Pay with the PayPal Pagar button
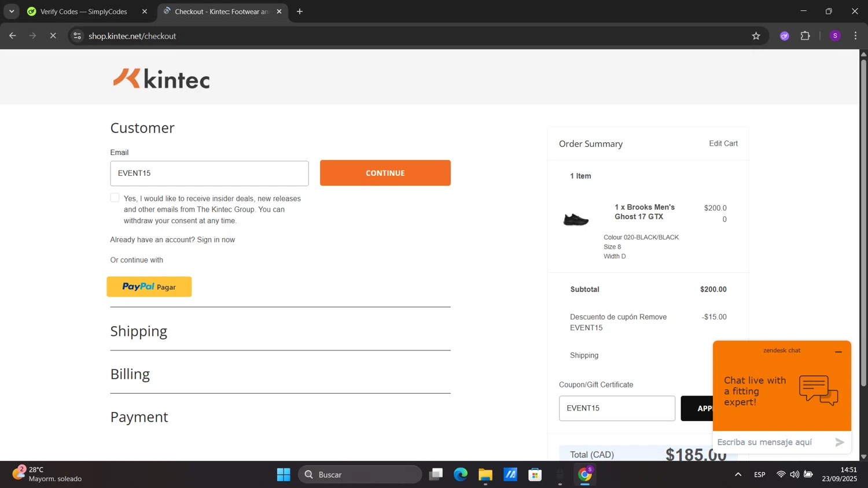Viewport: 868px width, 488px height. (149, 287)
